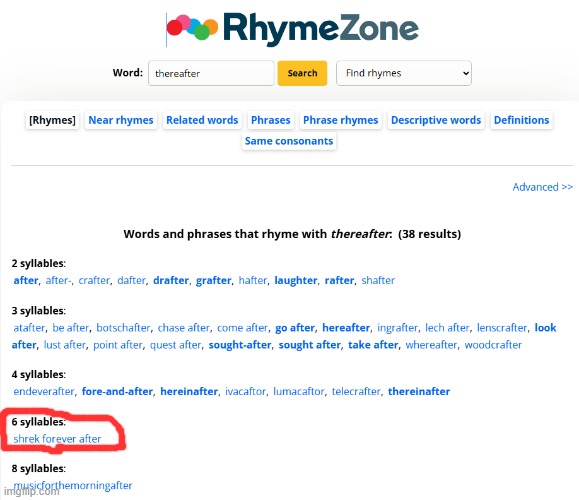The width and height of the screenshot is (579, 500).
Task: Click the thereinafter rhyme link
Action: pyautogui.click(x=419, y=391)
